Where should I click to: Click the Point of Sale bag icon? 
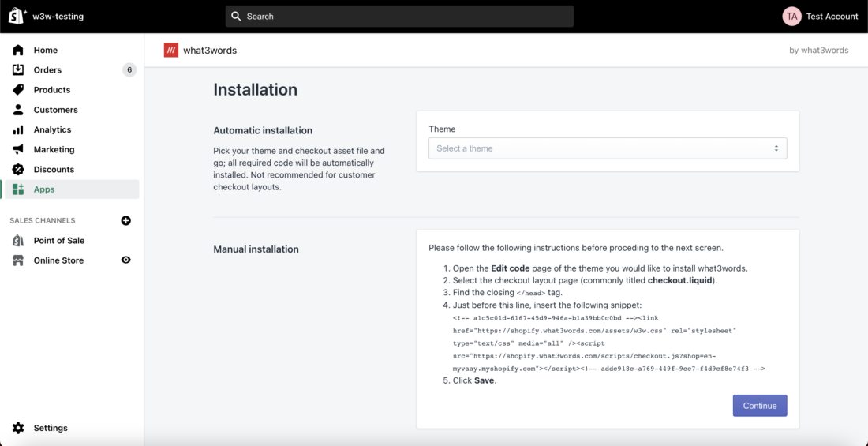point(18,241)
